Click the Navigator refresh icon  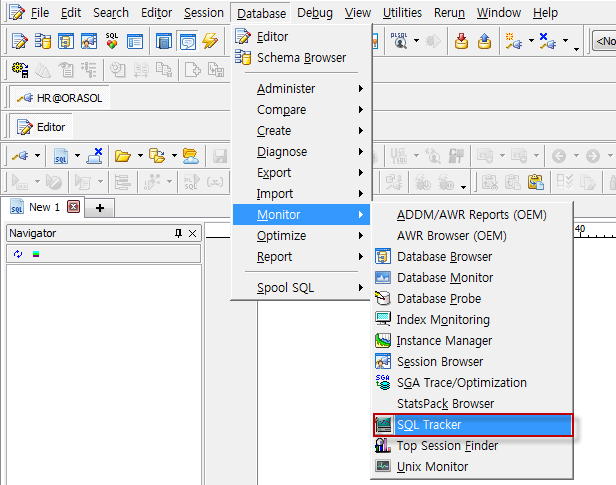tap(18, 254)
